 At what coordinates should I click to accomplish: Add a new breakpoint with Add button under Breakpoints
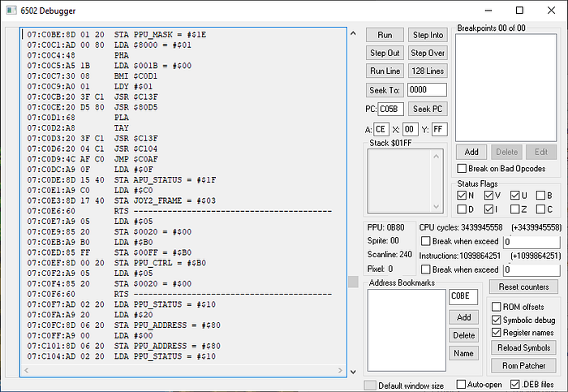click(471, 152)
